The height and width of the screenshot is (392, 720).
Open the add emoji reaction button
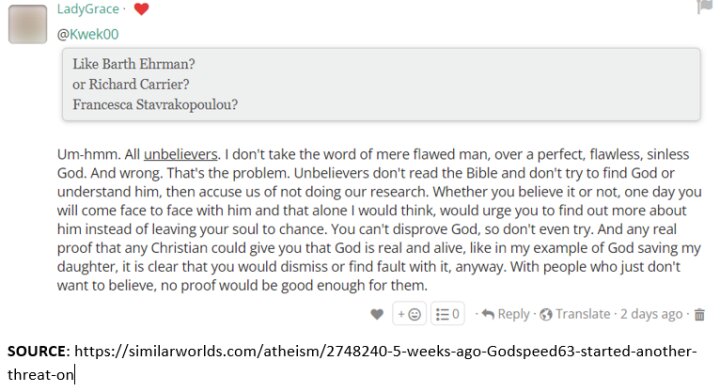click(x=409, y=314)
